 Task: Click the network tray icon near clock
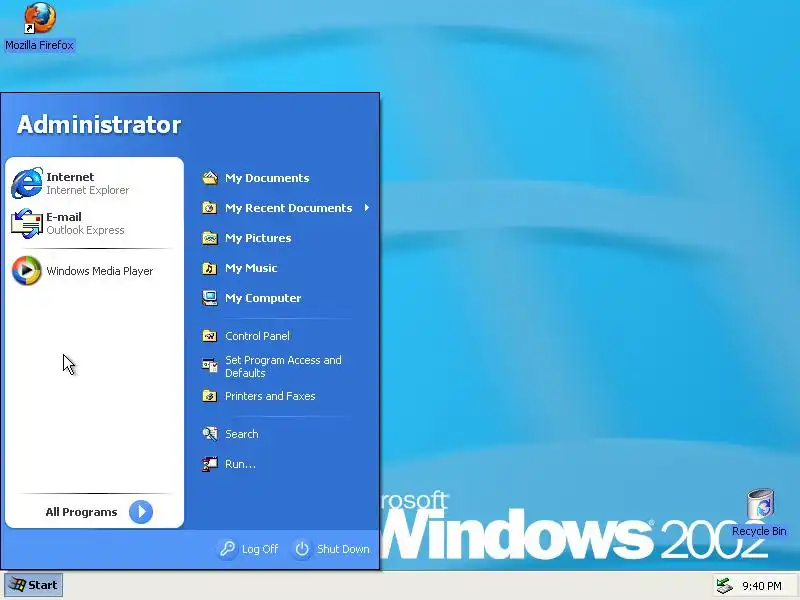point(724,586)
